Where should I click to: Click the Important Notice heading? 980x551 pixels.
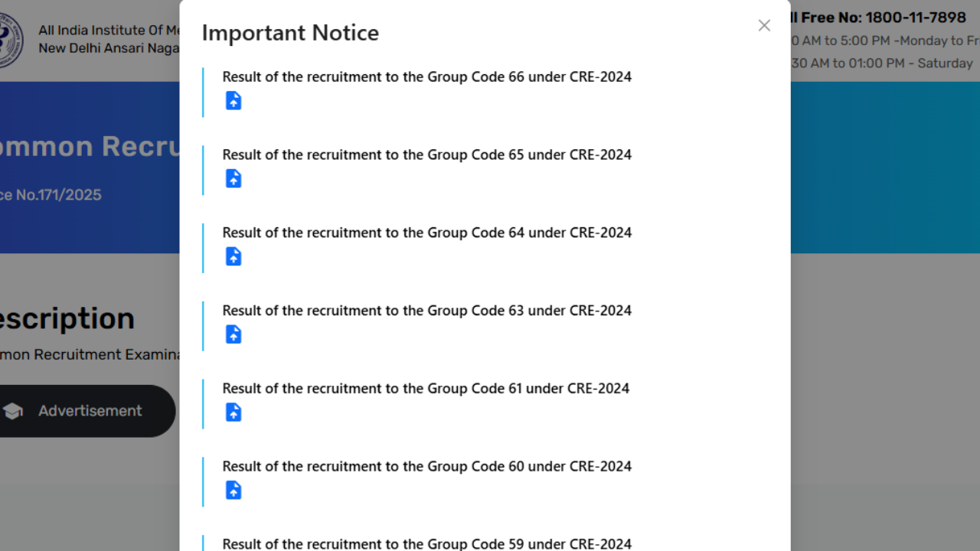(290, 33)
